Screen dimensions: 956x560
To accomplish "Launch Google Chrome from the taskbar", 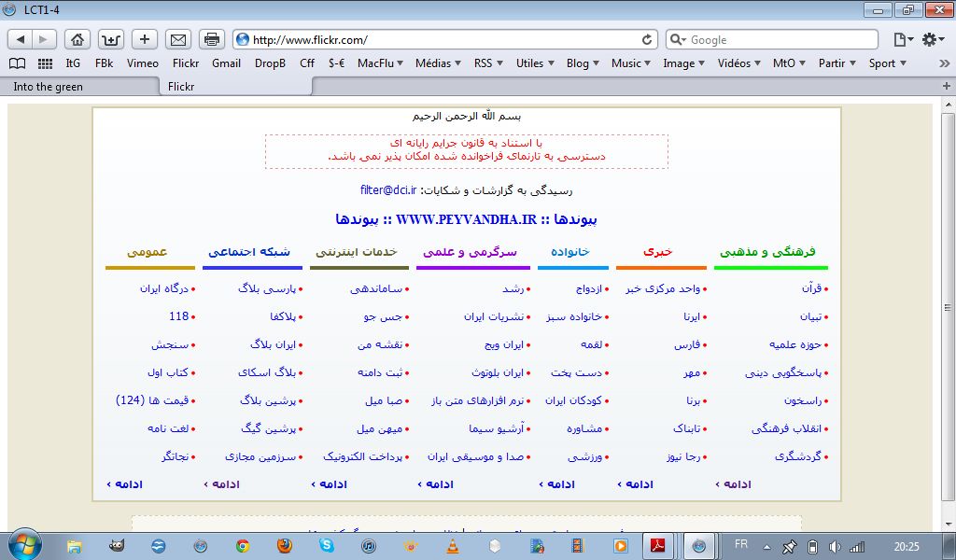I will (x=243, y=546).
